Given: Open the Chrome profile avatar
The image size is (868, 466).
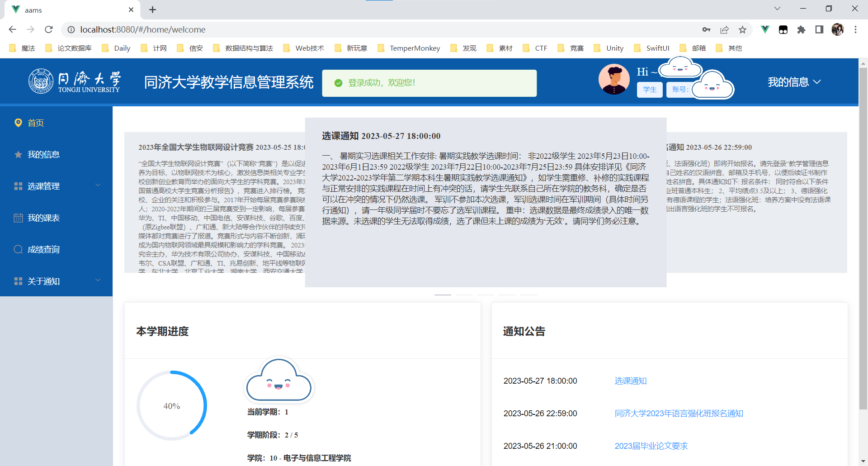Looking at the screenshot, I should (837, 29).
